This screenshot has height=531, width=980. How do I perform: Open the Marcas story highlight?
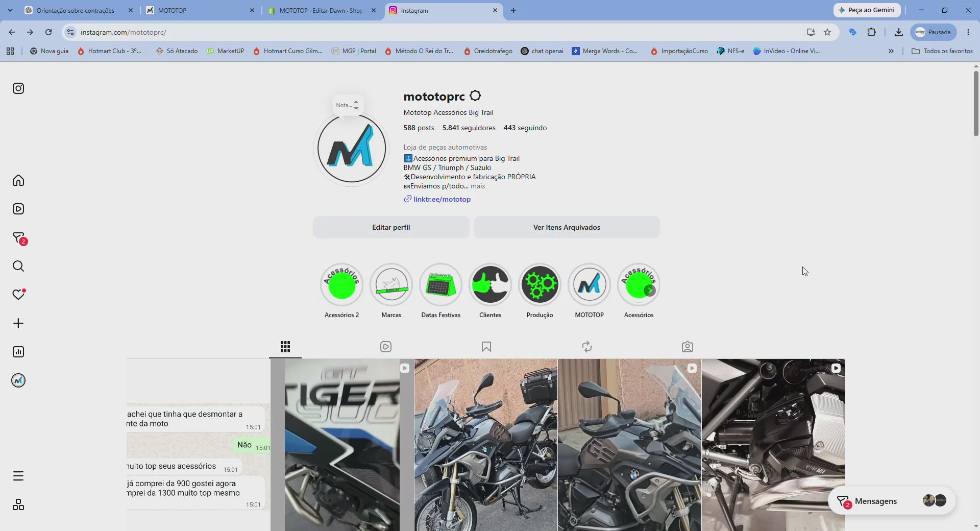[391, 285]
